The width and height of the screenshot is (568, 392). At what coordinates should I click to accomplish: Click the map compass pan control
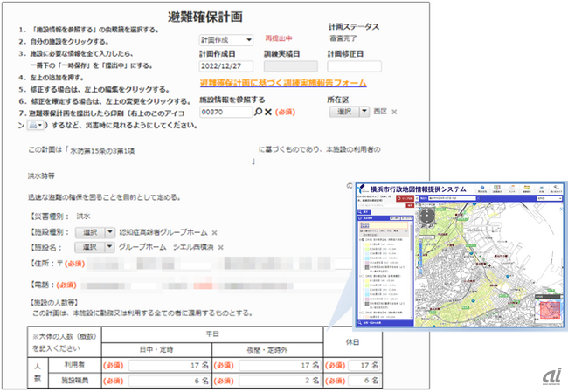426,217
